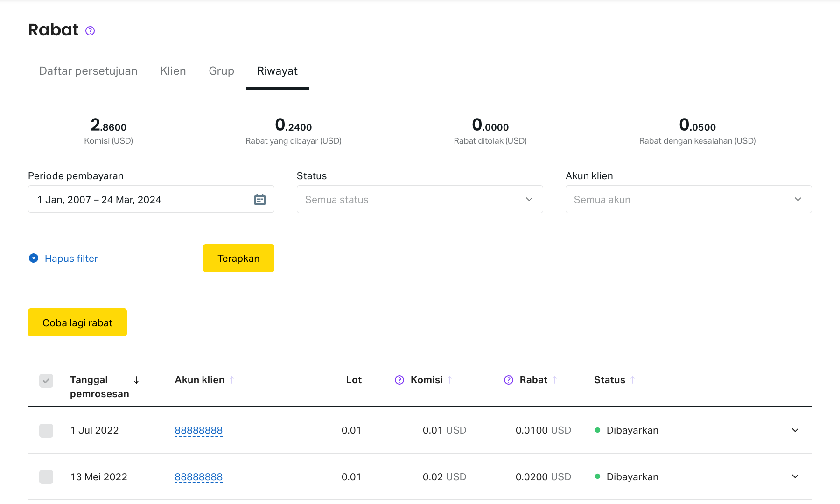Sort by Tanggal pemrosesan down arrow

(x=136, y=380)
